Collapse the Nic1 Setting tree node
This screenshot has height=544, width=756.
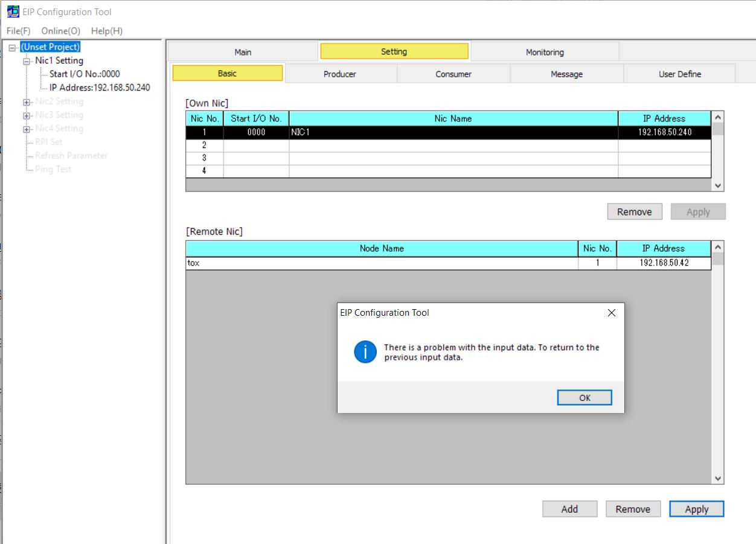coord(27,61)
